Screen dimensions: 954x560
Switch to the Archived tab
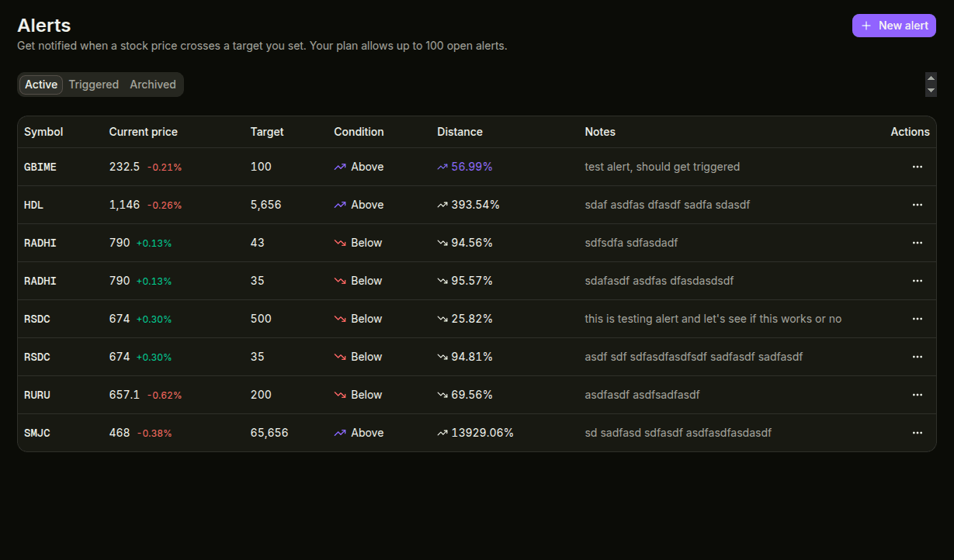152,85
